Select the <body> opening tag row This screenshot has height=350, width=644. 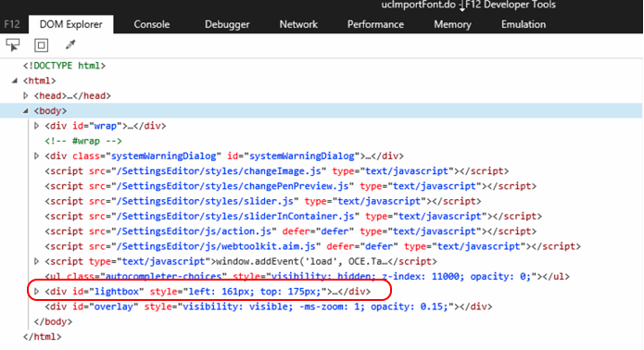[322, 111]
